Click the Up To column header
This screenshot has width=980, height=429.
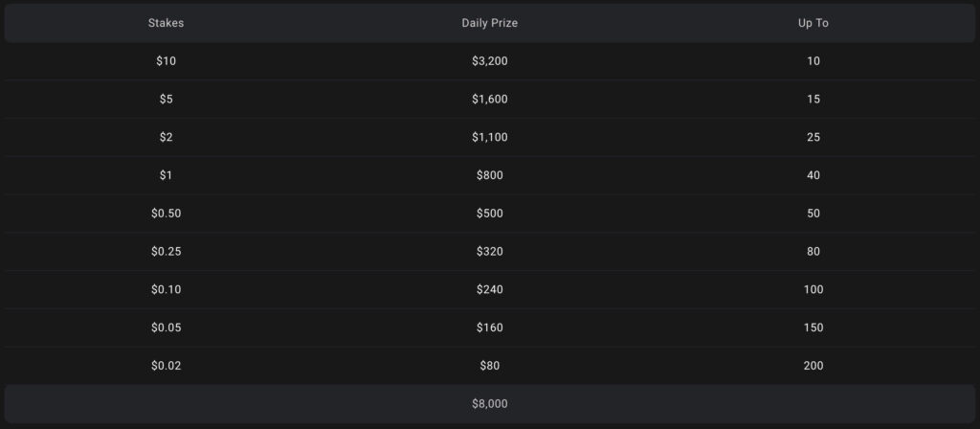[x=813, y=23]
